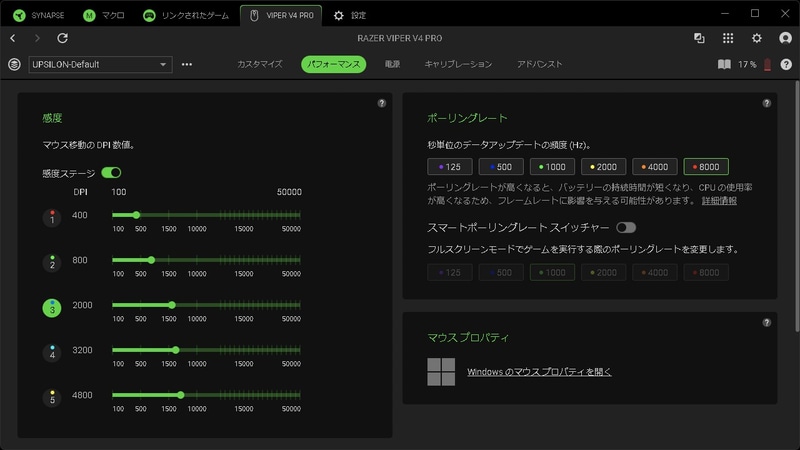Open the 詳細情報 link
Screen dimensions: 800x450
click(x=719, y=201)
